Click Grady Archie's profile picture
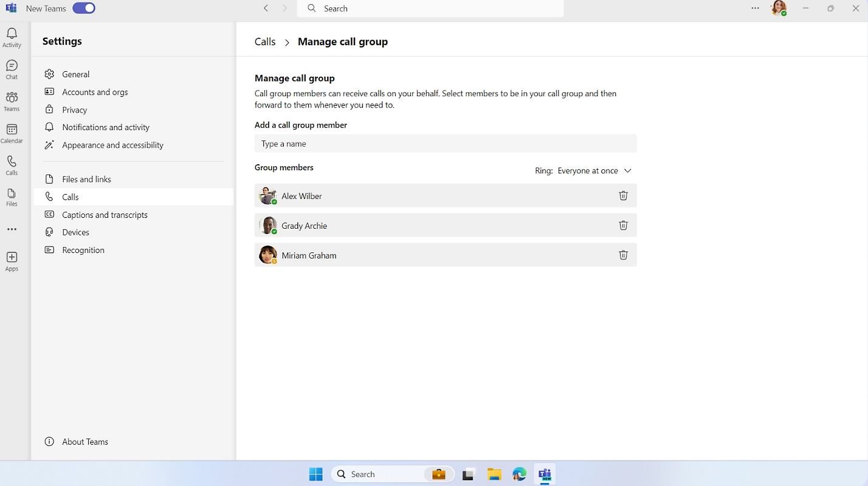Image resolution: width=868 pixels, height=486 pixels. [267, 226]
